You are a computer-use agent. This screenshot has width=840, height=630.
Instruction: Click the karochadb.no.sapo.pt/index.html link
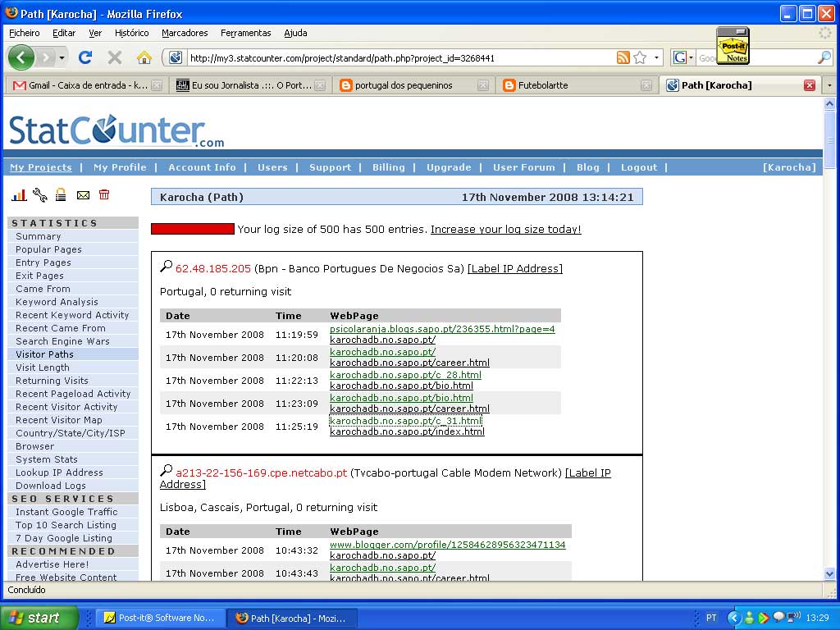pyautogui.click(x=407, y=431)
